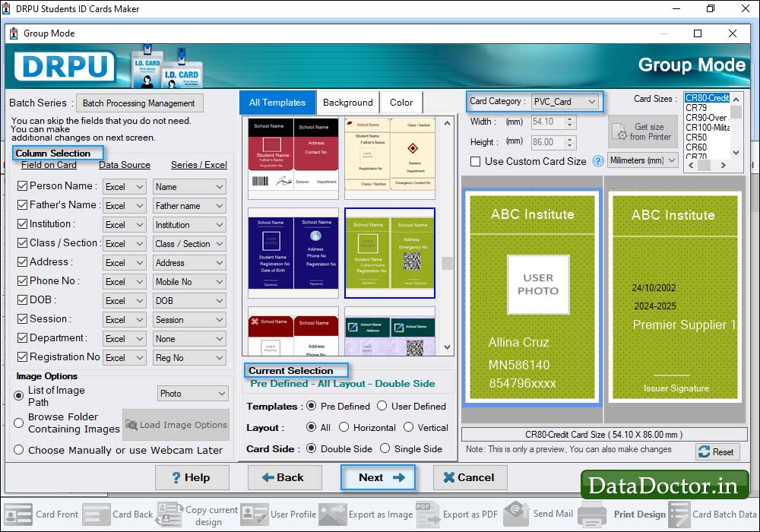
Task: Select Single Side card option
Action: point(385,448)
